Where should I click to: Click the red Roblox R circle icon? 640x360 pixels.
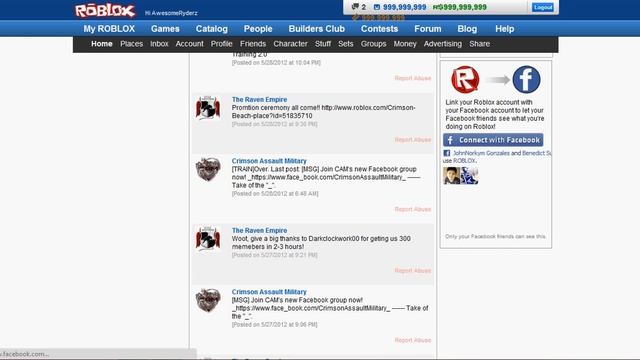coord(465,79)
